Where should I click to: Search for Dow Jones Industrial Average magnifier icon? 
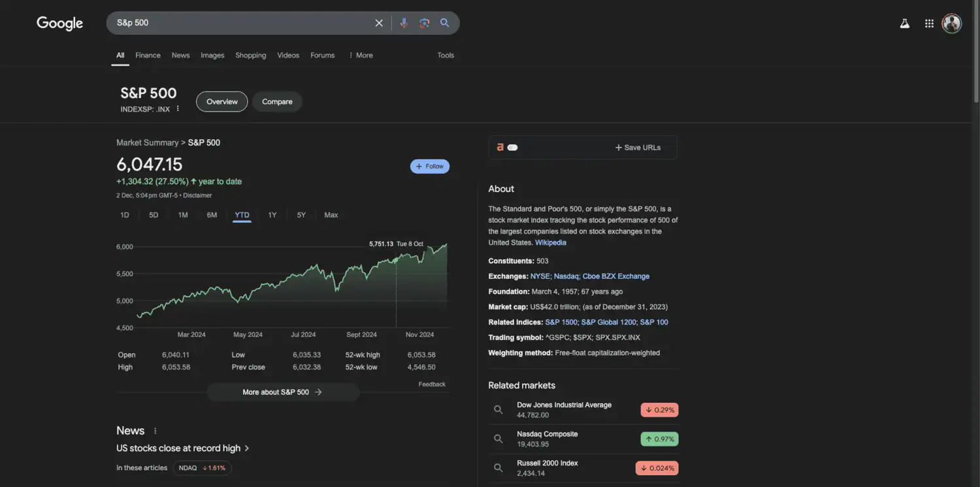point(498,410)
